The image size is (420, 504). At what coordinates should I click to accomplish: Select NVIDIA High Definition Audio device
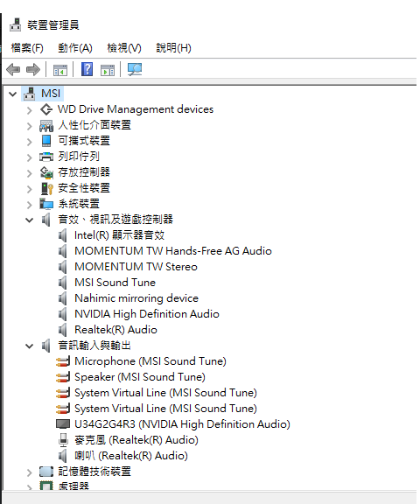click(x=147, y=314)
